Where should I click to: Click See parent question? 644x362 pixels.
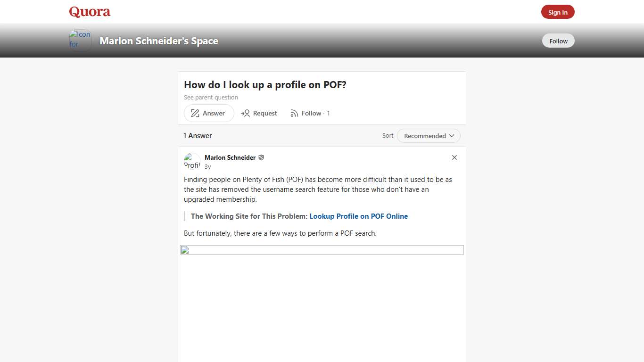pyautogui.click(x=211, y=97)
